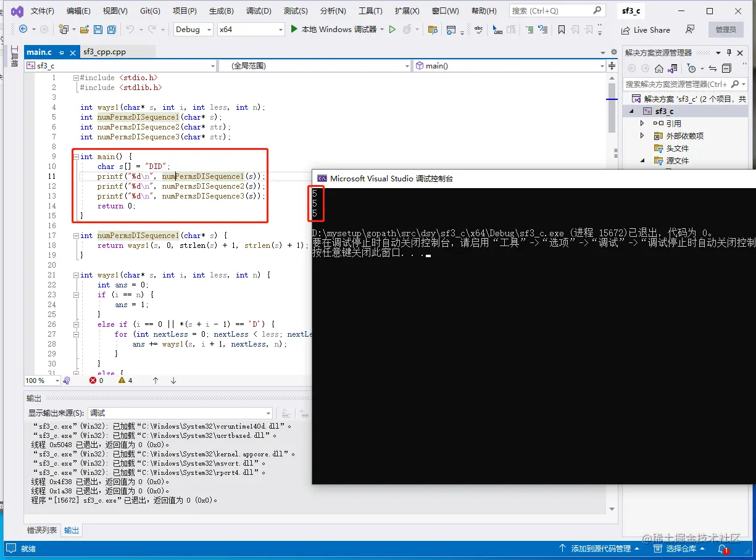Open the Git(G) menu
Image resolution: width=756 pixels, height=560 pixels.
pyautogui.click(x=150, y=11)
